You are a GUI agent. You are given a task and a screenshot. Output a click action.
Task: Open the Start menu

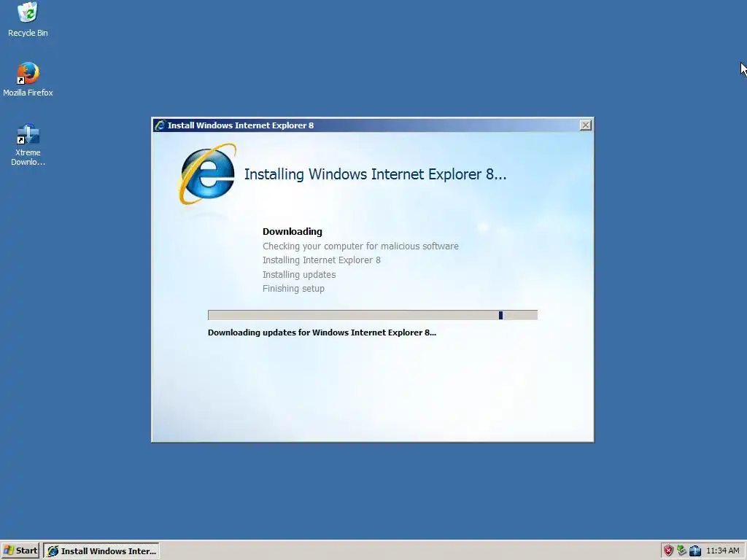(x=20, y=551)
